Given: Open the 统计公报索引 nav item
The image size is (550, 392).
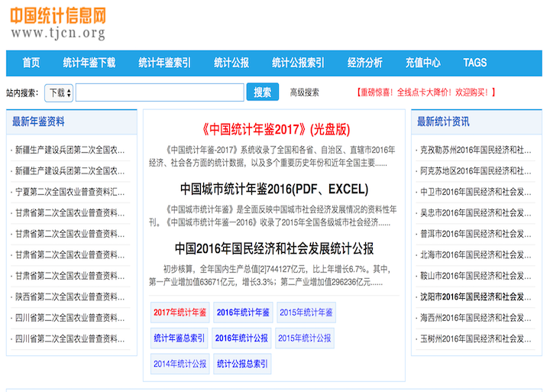Looking at the screenshot, I should pos(298,63).
